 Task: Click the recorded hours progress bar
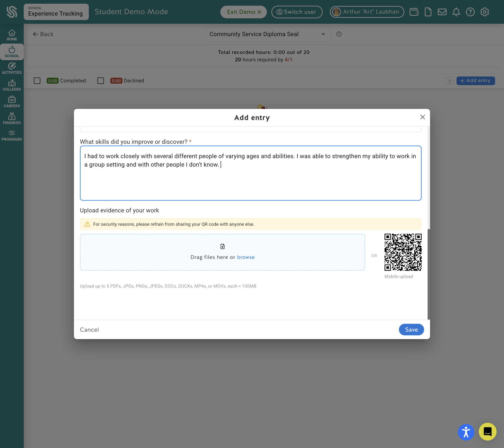(x=264, y=67)
